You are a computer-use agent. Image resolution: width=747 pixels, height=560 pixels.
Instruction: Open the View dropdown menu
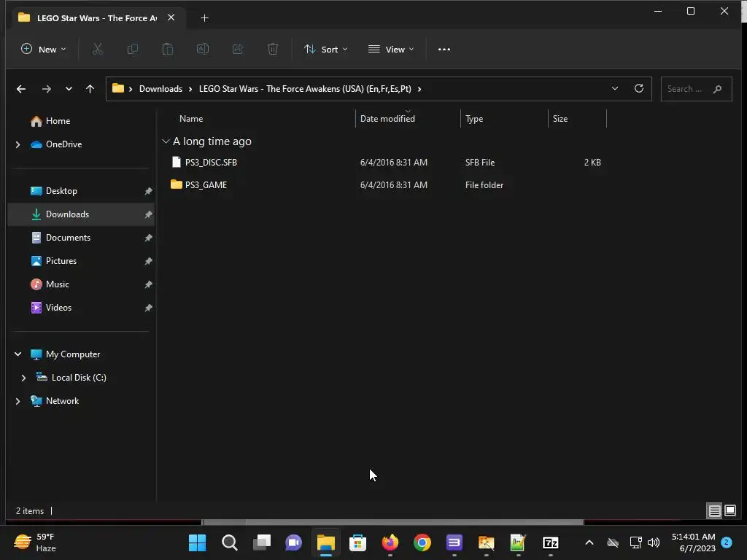pos(391,49)
